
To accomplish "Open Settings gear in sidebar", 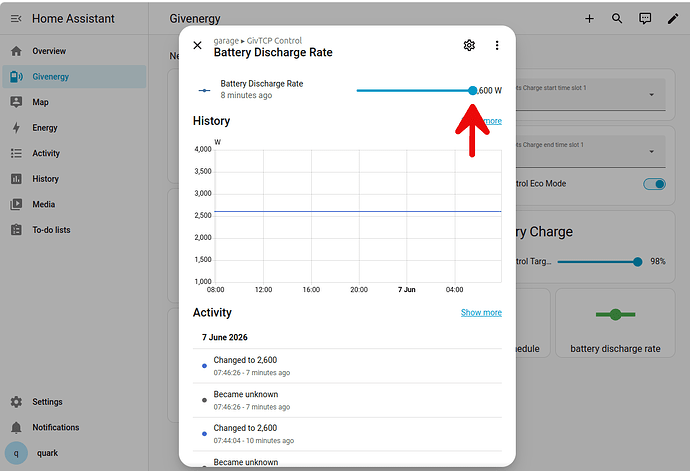I will pyautogui.click(x=16, y=402).
